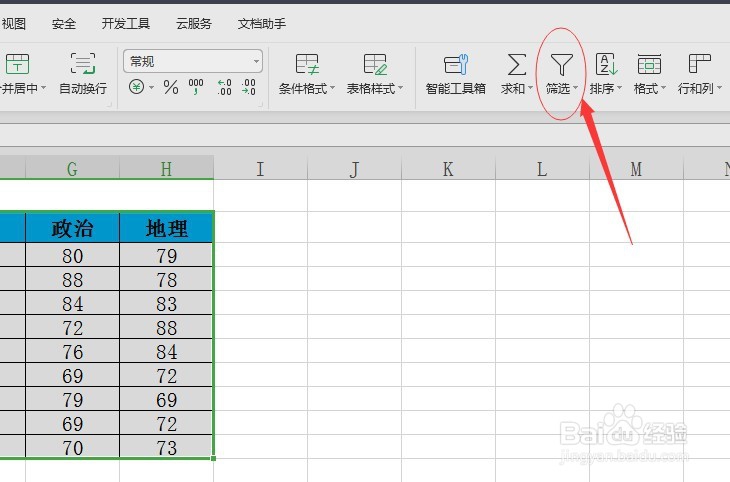Expand the currency format dropdown arrow

[152, 87]
